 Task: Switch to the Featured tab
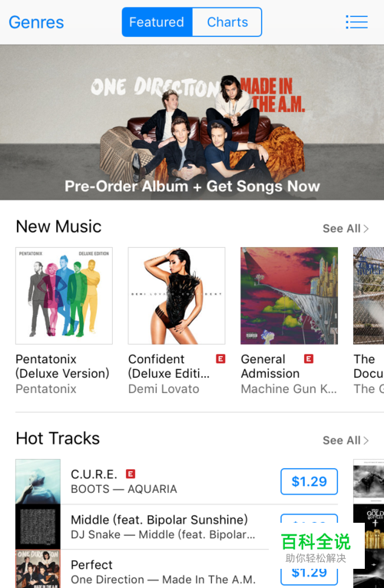click(157, 22)
